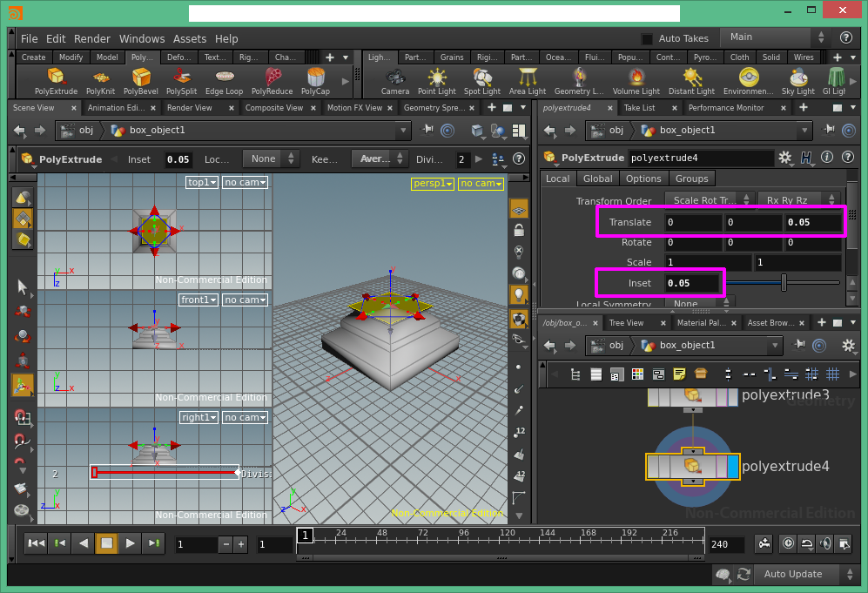Open the parameter pane gear menu
This screenshot has height=593, width=868.
click(785, 158)
